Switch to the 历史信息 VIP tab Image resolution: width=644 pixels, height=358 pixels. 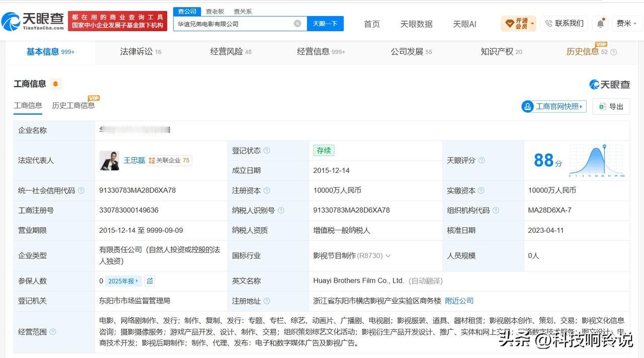(x=587, y=51)
